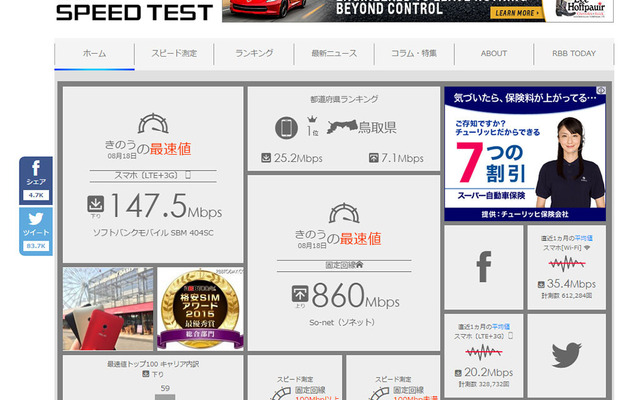Screen dimensions: 640x400
Task: Open the ランキング tab
Action: 254,53
